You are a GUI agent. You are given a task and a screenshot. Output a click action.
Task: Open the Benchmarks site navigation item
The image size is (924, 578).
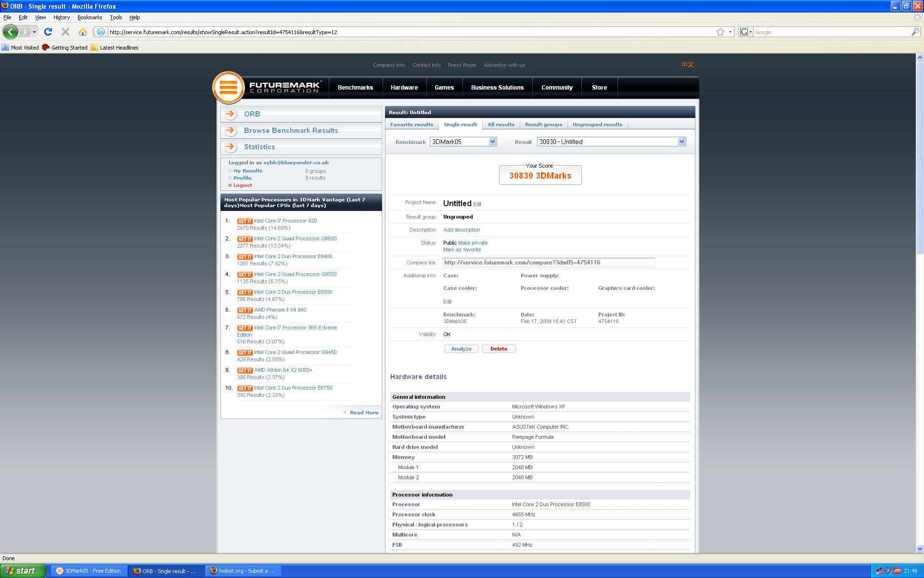355,88
